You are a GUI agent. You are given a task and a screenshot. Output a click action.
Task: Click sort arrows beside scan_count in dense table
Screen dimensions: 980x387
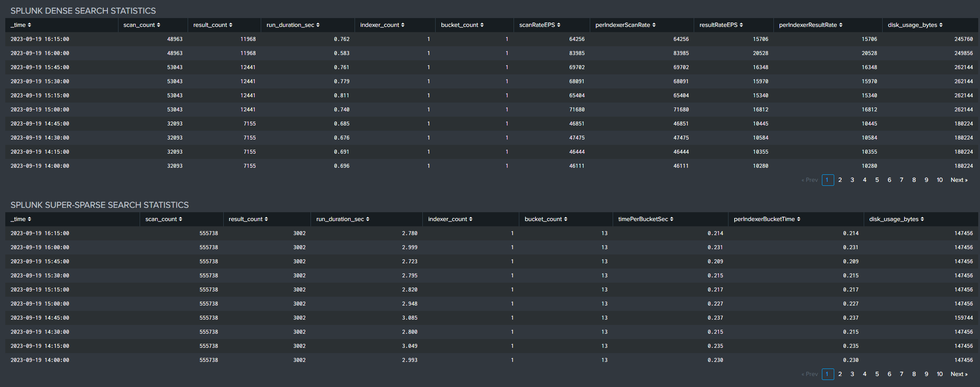[x=159, y=25]
